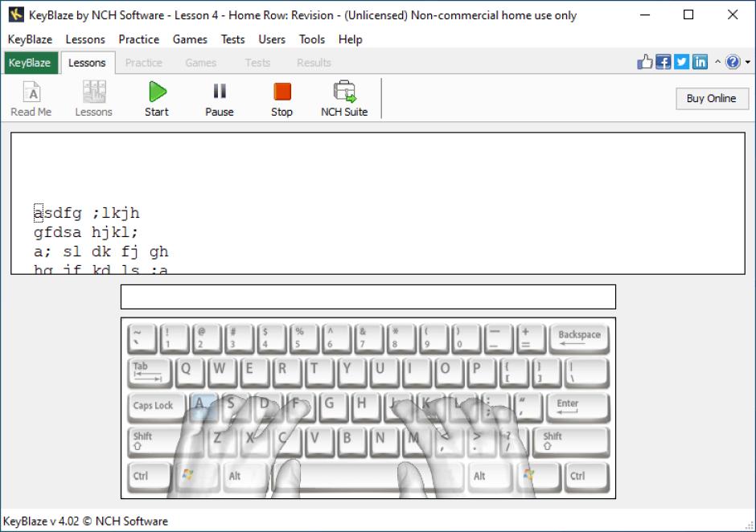
Task: Open the Lessons menu in the menu bar
Action: click(85, 39)
